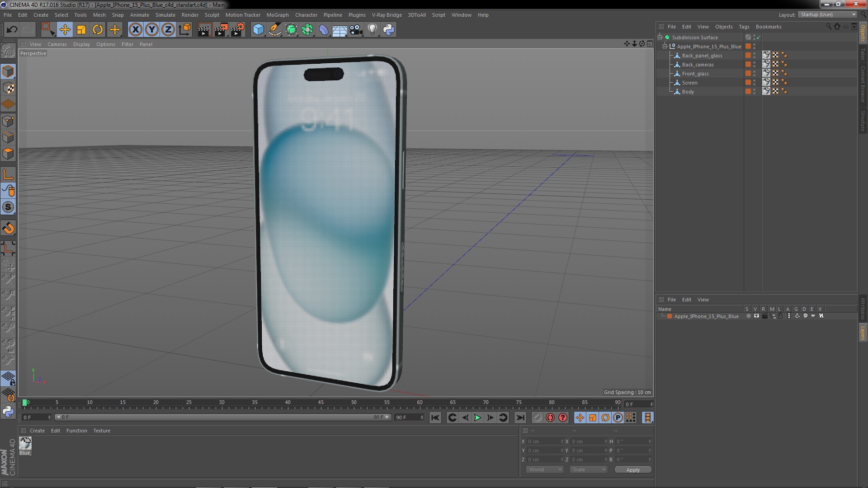Image resolution: width=868 pixels, height=488 pixels.
Task: Go to end of animation
Action: pos(520,418)
